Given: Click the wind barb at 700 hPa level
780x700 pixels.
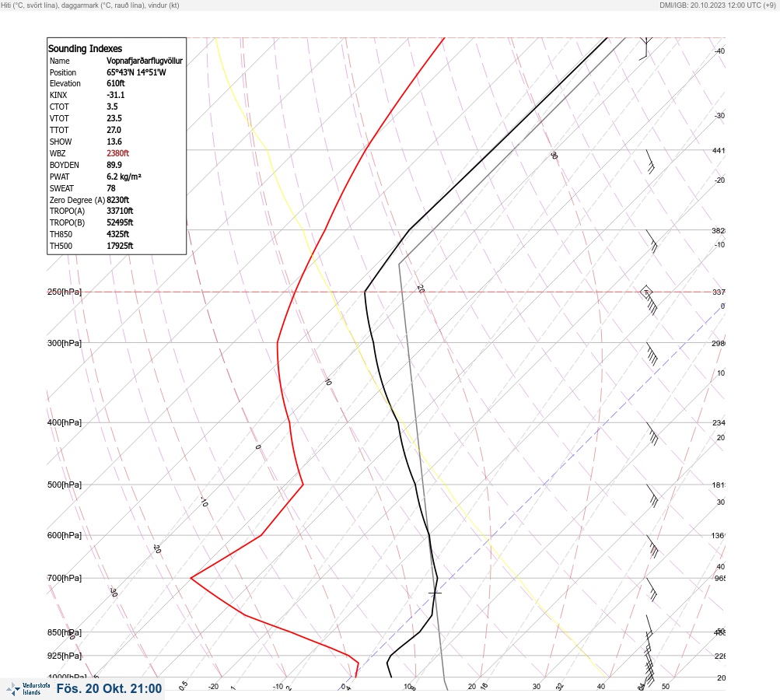Looking at the screenshot, I should [652, 589].
